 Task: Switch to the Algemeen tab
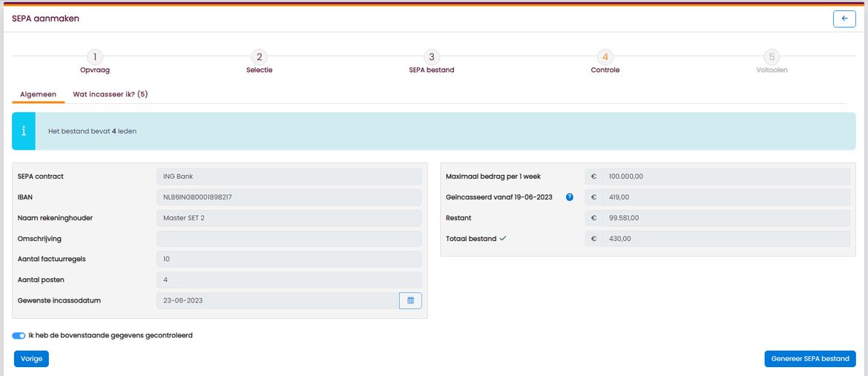[38, 95]
